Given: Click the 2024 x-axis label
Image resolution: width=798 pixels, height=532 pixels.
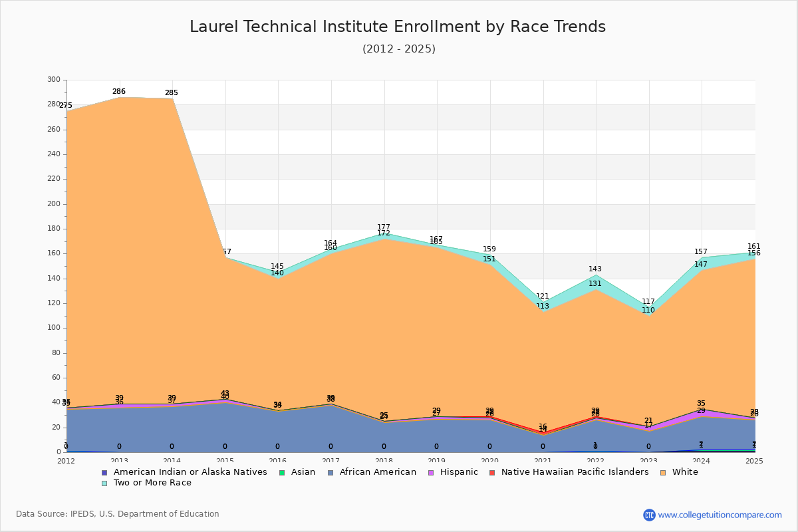Looking at the screenshot, I should coord(702,461).
